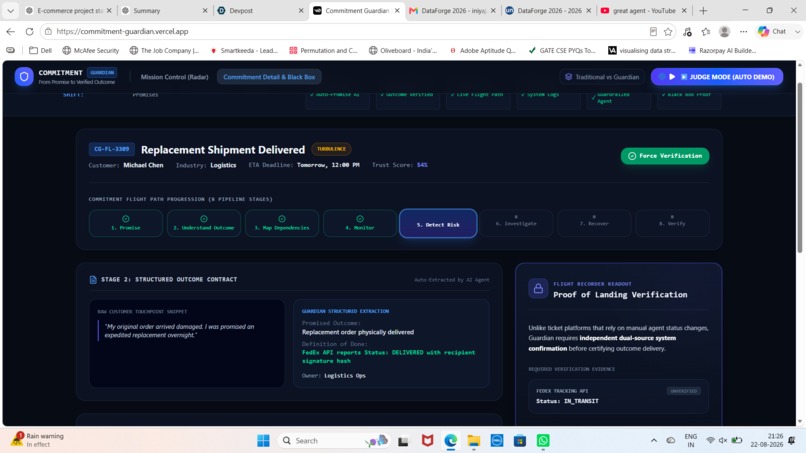Open The Job Company bookmark
Viewport: 806px width, 453px height.
click(164, 50)
